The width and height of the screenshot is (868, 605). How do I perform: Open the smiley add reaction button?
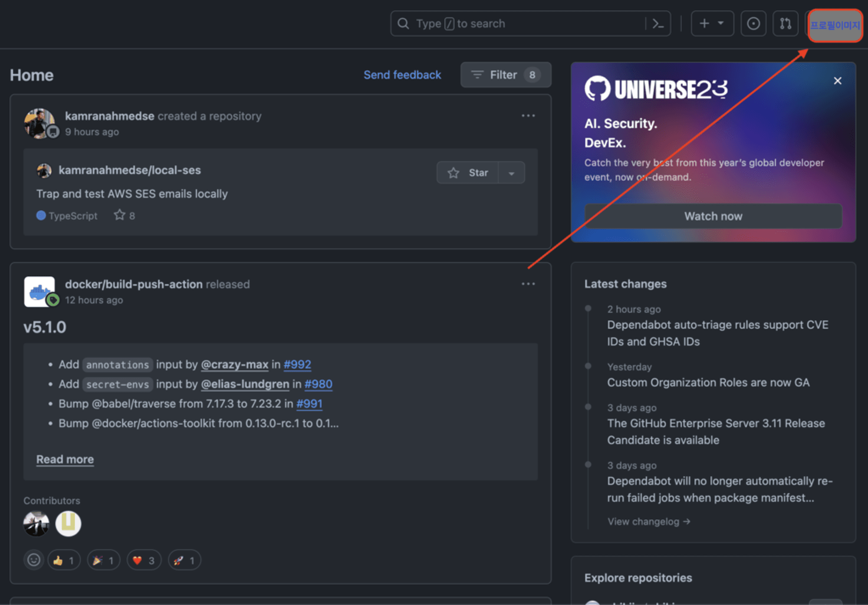(34, 560)
